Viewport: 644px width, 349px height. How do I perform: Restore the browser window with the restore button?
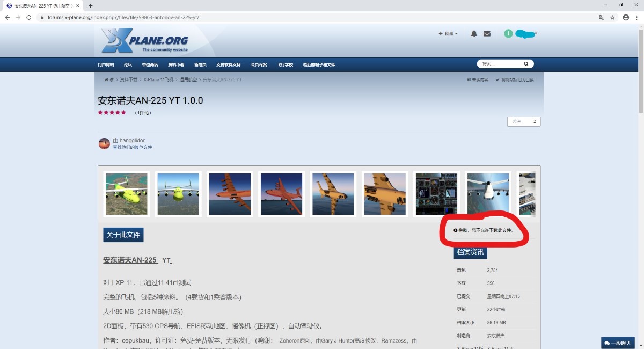[620, 5]
